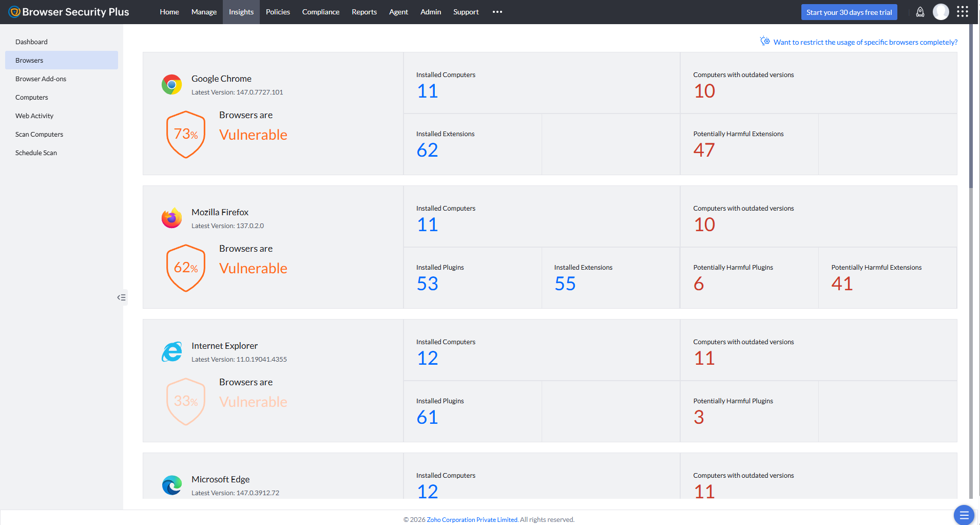
Task: Open the floating menu button at bottom right
Action: [964, 515]
